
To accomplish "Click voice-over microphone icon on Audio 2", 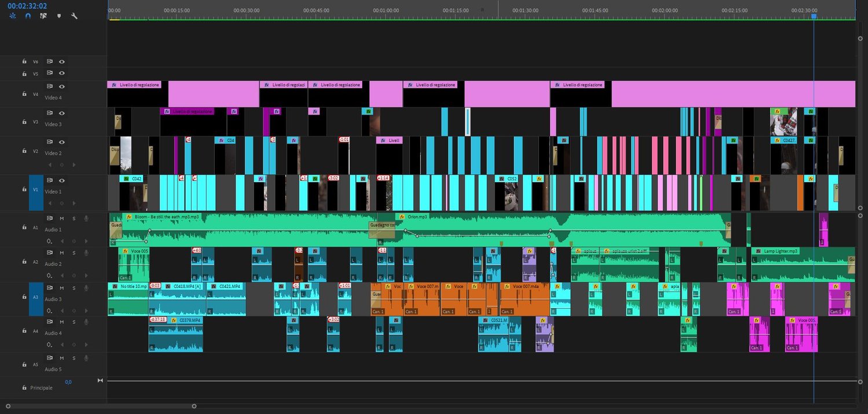I will [86, 253].
